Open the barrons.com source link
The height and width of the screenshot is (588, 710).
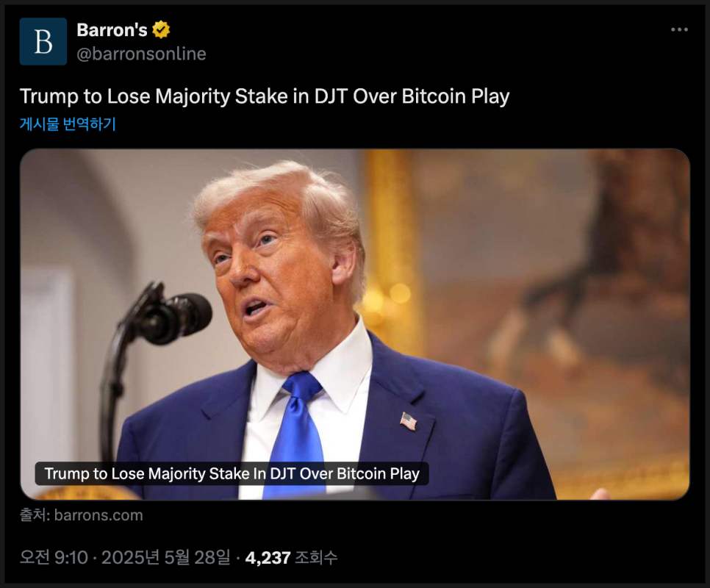coord(98,515)
